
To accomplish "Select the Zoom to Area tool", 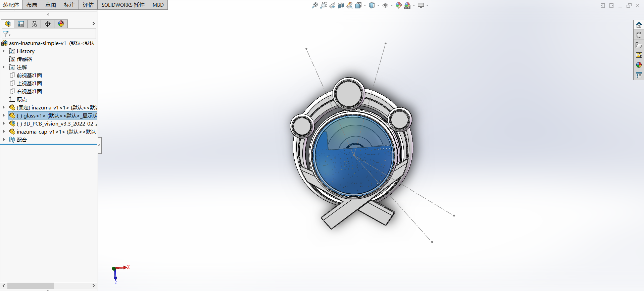I will pos(323,5).
